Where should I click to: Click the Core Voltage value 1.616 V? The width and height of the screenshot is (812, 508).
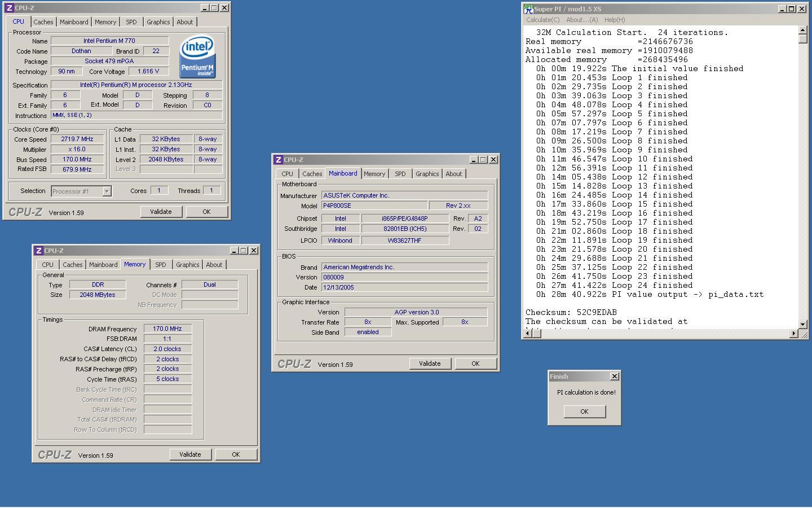click(x=148, y=71)
